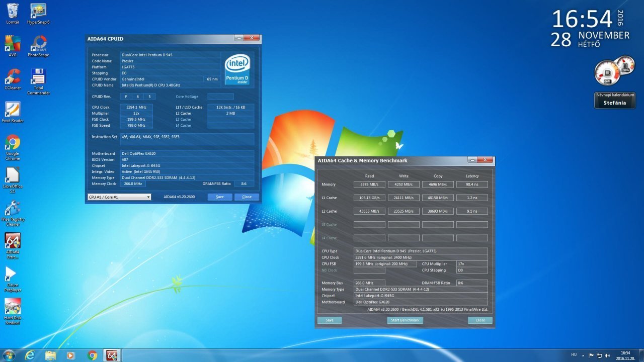
Task: Open Foxit Reader desktop icon
Action: [x=13, y=112]
